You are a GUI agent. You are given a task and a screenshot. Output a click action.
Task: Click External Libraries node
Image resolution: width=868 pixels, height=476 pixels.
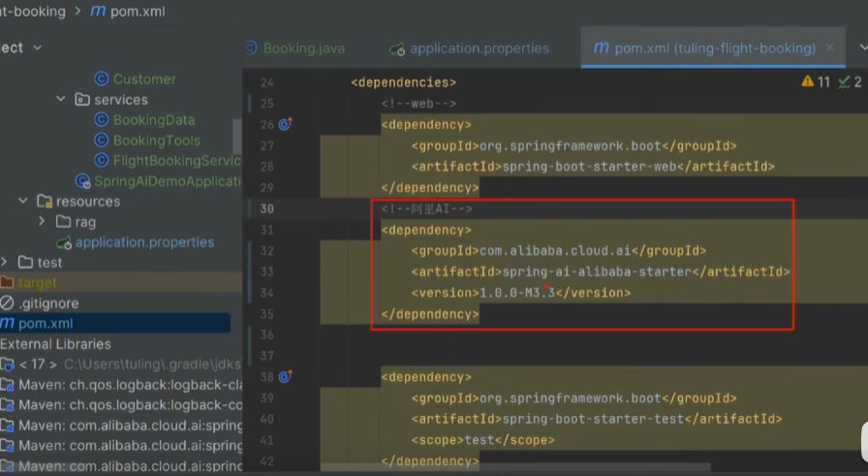tap(55, 344)
